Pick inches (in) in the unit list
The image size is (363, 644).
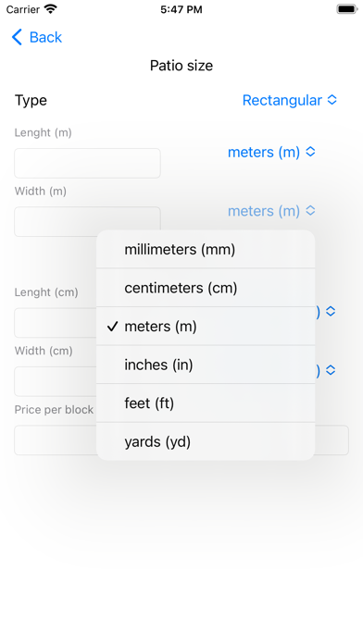(206, 365)
